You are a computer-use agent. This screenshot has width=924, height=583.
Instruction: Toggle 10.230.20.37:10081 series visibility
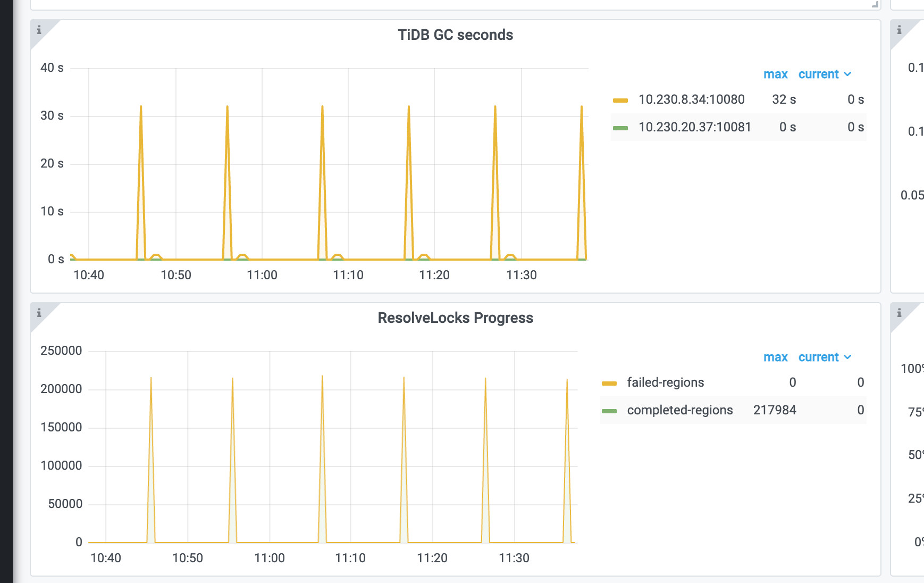[695, 127]
